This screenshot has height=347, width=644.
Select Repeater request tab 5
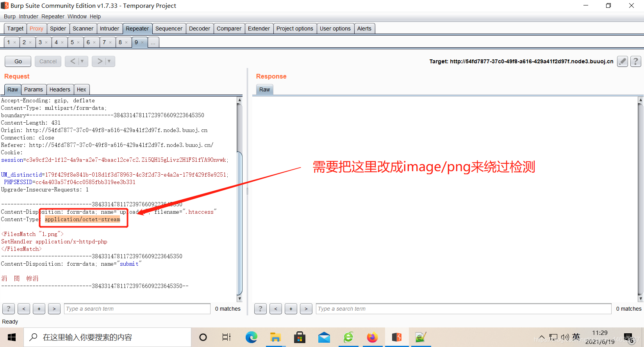click(x=72, y=42)
